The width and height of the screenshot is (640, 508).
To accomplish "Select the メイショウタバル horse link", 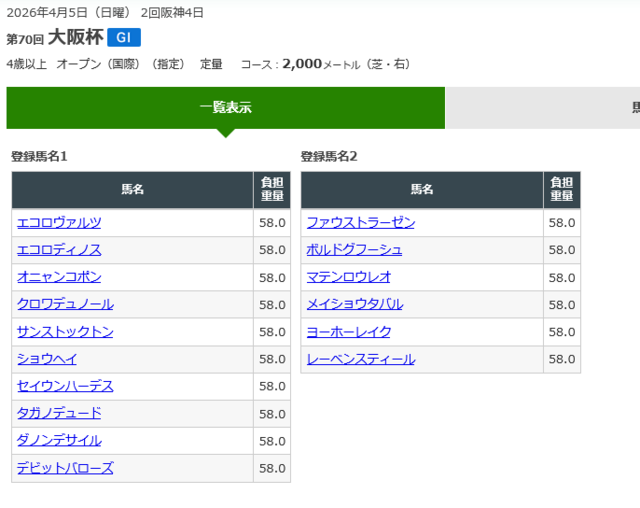I will 354,304.
